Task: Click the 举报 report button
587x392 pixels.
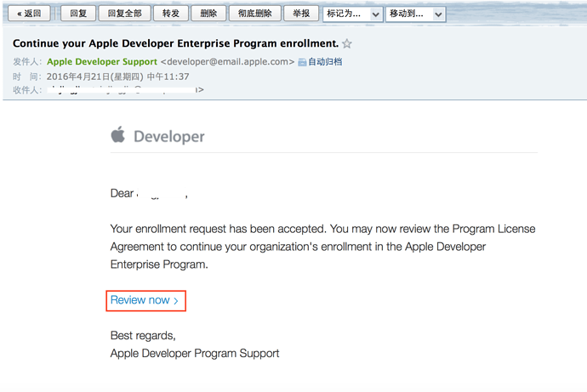Action: (x=301, y=14)
